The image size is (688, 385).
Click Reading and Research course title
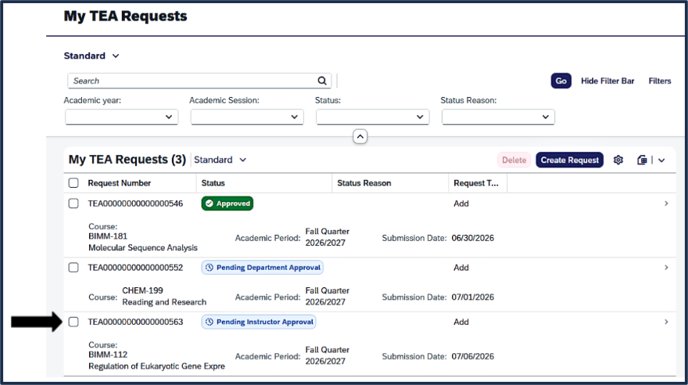point(165,302)
